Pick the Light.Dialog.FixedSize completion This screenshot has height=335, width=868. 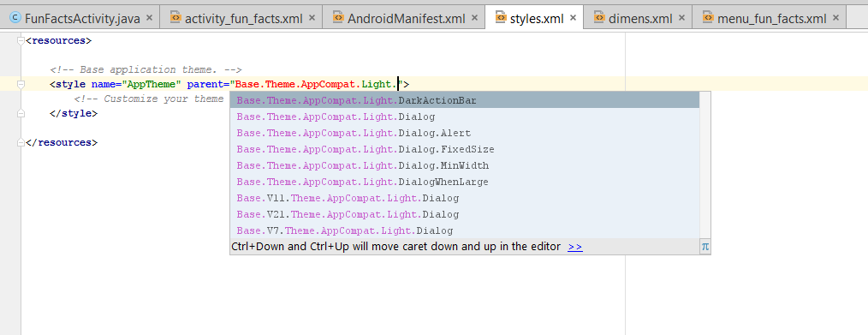[465, 149]
